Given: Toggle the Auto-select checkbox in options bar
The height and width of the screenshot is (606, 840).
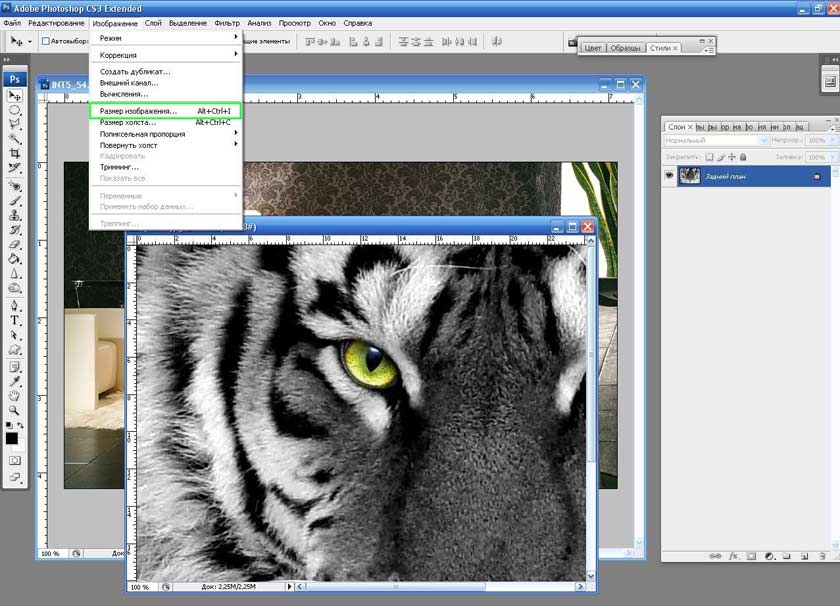Looking at the screenshot, I should click(46, 41).
